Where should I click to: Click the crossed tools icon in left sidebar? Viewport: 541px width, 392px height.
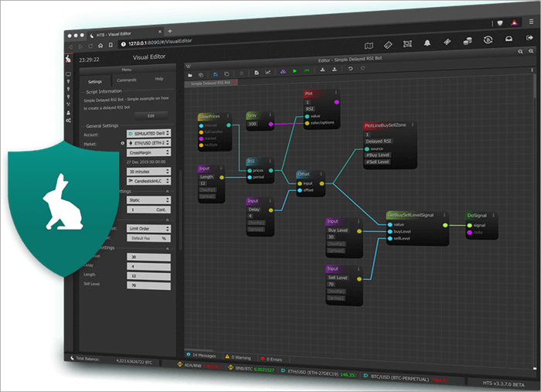[x=68, y=104]
